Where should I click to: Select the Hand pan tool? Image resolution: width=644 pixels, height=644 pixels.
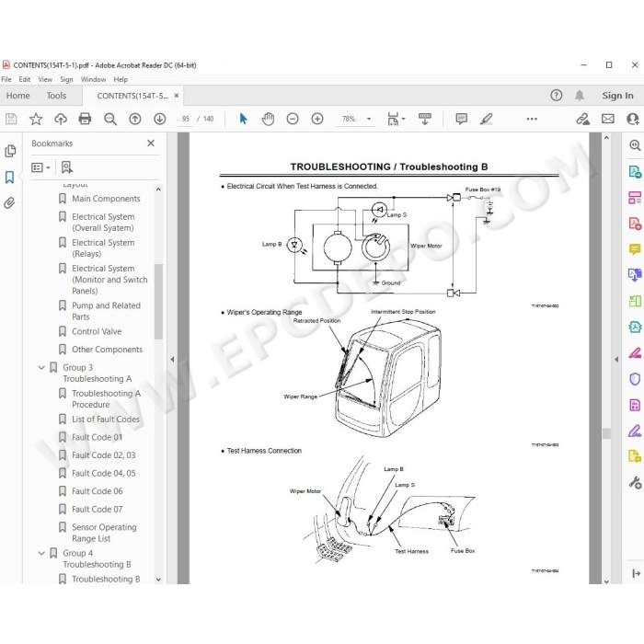[268, 119]
